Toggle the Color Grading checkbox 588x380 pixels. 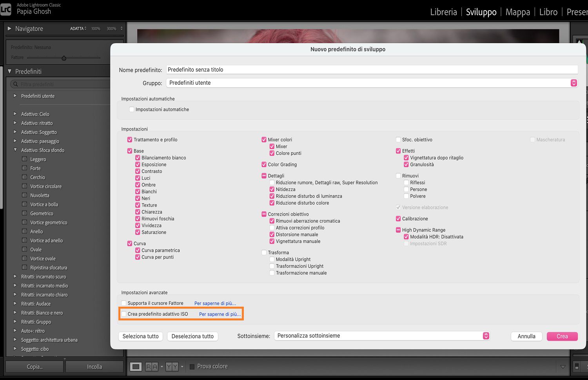(264, 164)
